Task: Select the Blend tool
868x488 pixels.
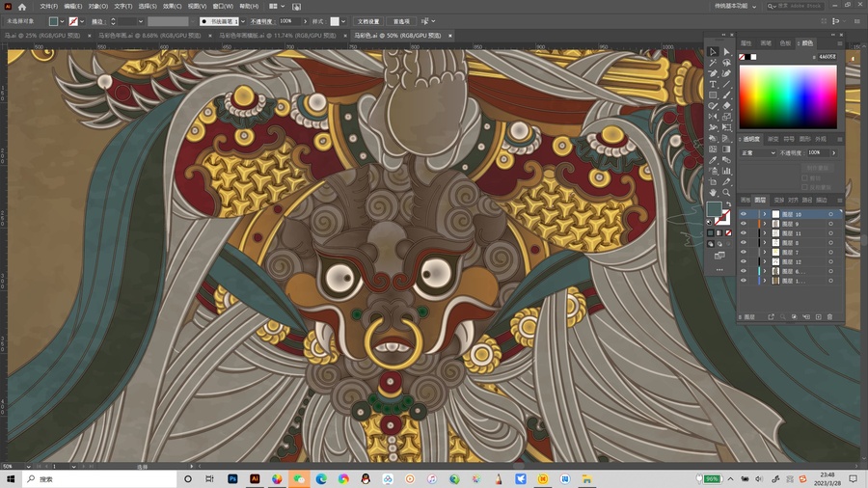Action: (726, 160)
